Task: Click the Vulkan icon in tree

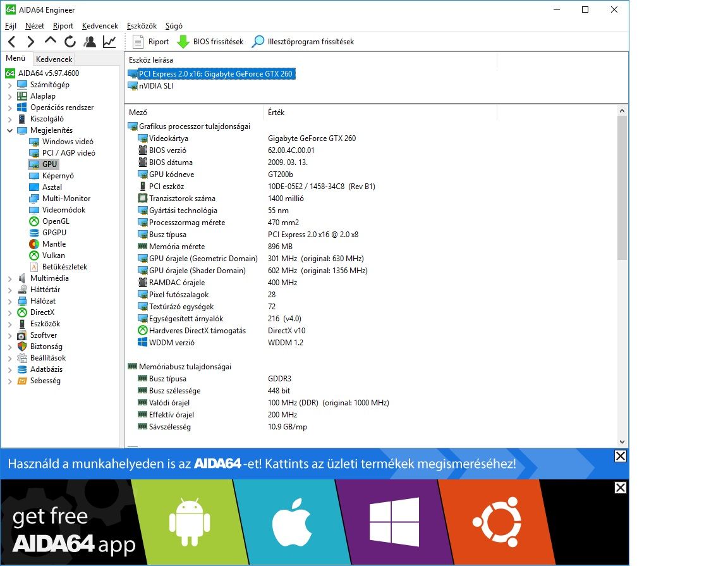Action: (34, 255)
